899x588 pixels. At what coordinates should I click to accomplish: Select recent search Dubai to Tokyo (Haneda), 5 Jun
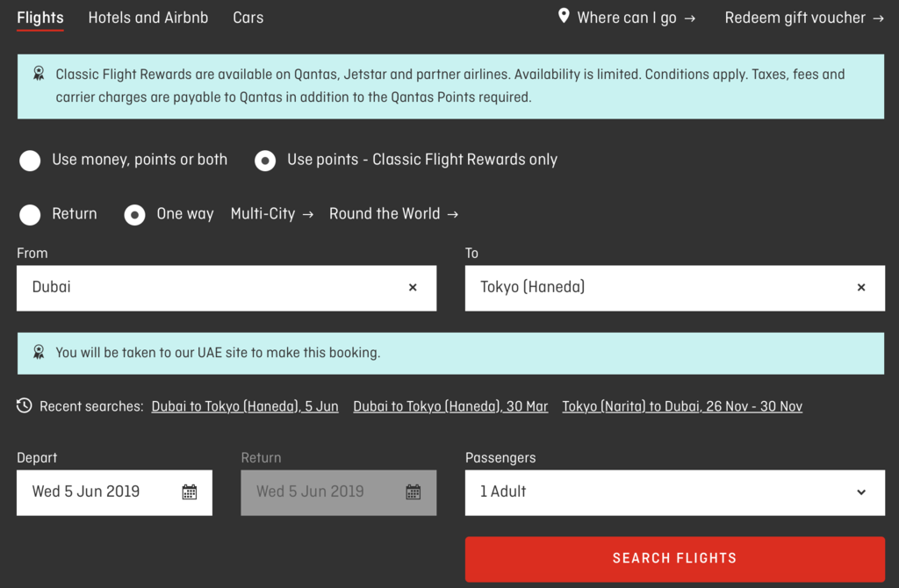[245, 406]
